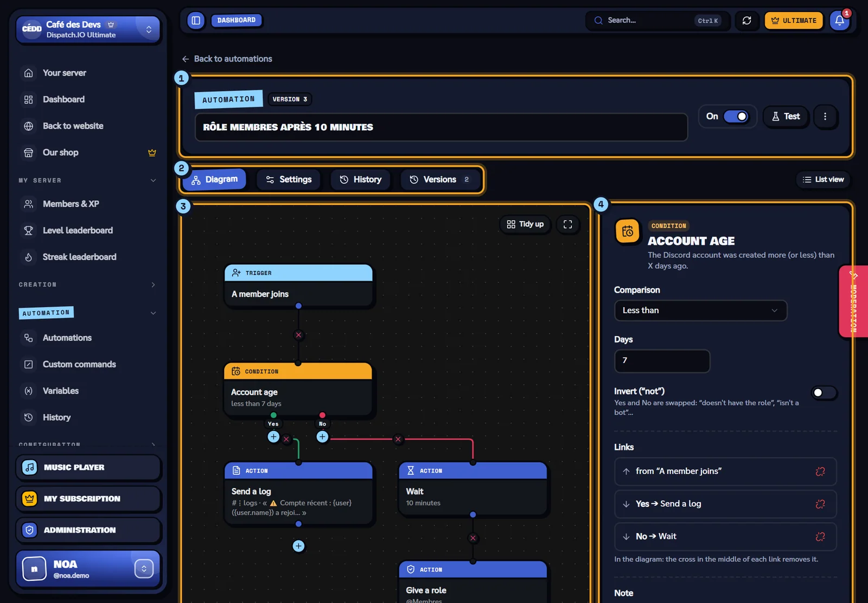This screenshot has height=603, width=868.
Task: Click the Ultimate plan button
Action: point(794,21)
